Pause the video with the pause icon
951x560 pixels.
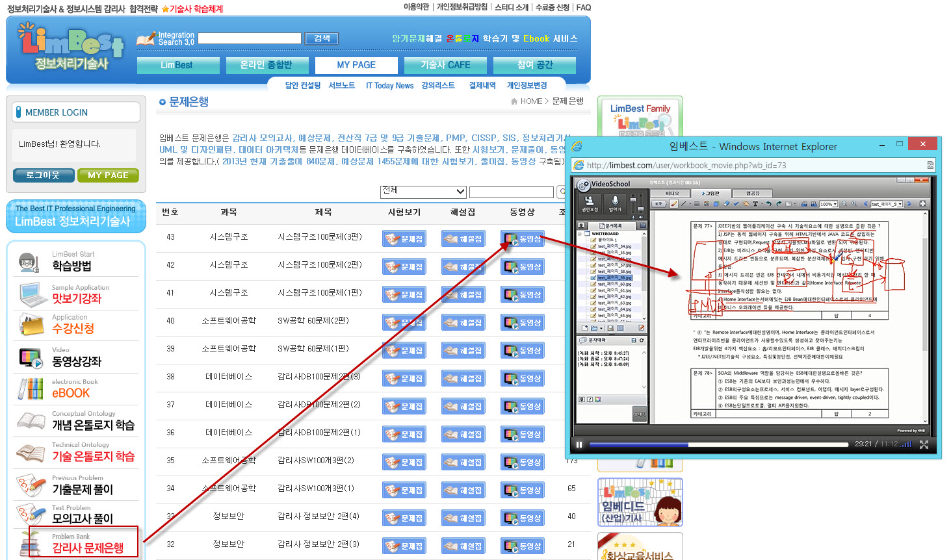579,444
